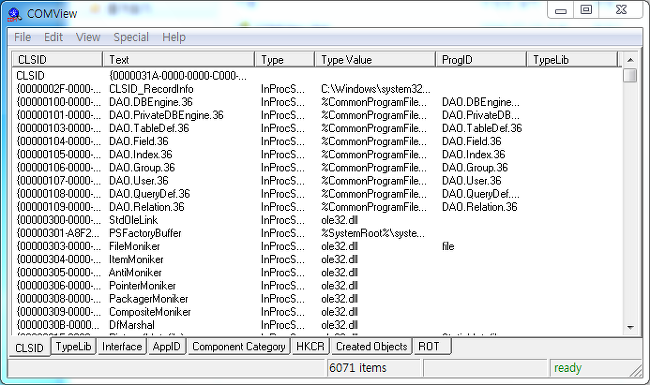Sort by the Text column header

pyautogui.click(x=179, y=60)
